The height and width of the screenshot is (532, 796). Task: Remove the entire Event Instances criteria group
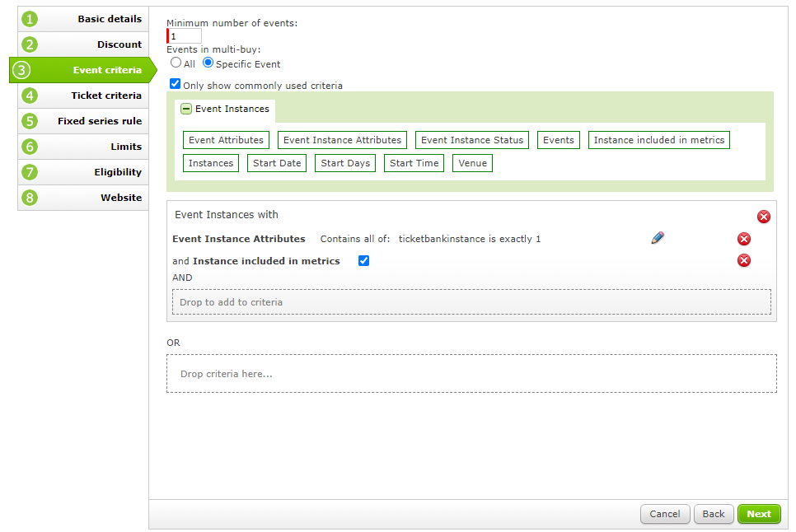(764, 217)
